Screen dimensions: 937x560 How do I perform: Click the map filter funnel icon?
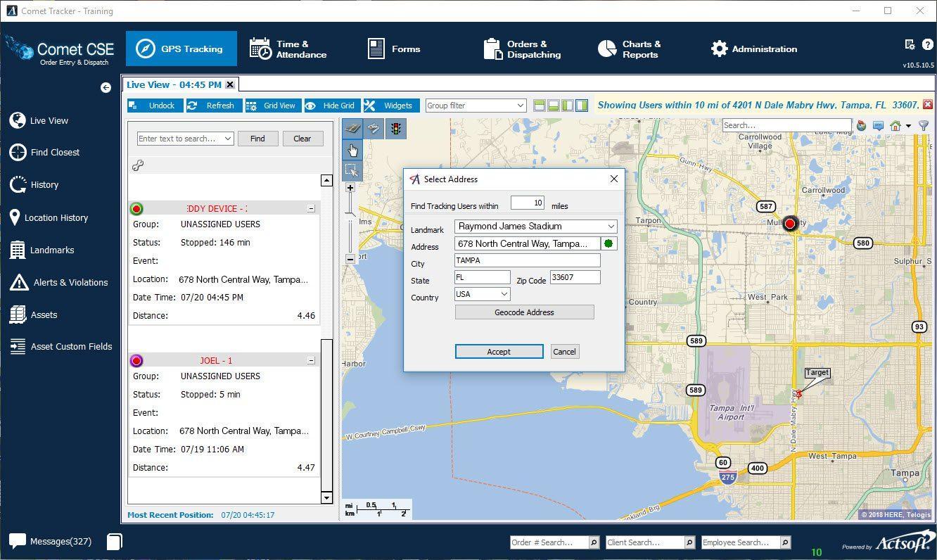point(924,126)
